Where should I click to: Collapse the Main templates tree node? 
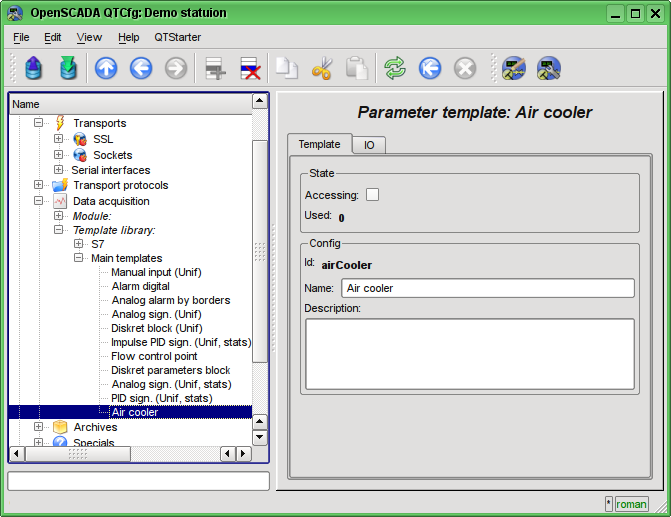[79, 258]
